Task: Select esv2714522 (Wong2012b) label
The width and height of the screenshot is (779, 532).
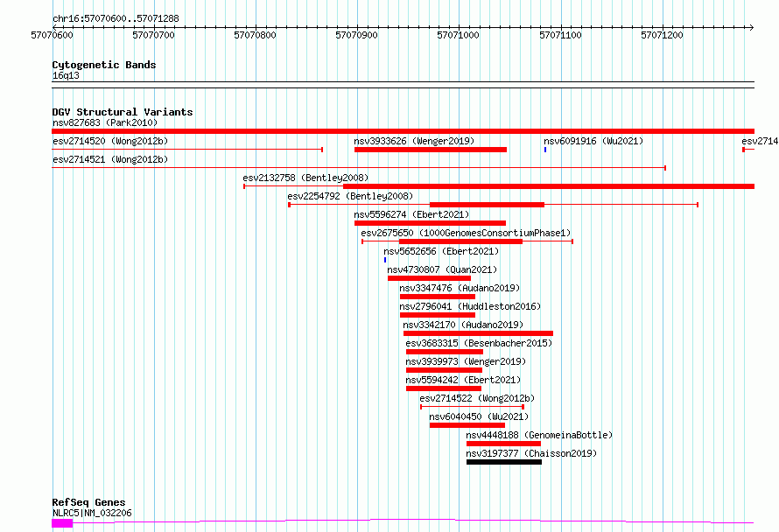Action: coord(477,398)
